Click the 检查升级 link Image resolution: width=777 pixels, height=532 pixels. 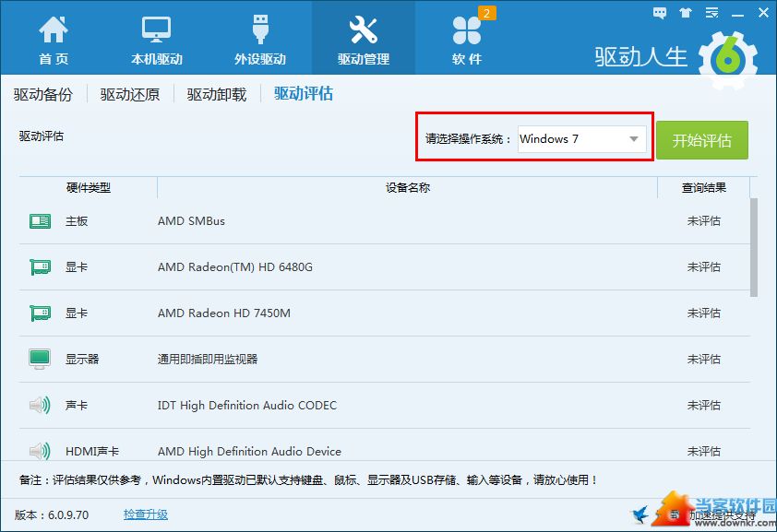146,514
